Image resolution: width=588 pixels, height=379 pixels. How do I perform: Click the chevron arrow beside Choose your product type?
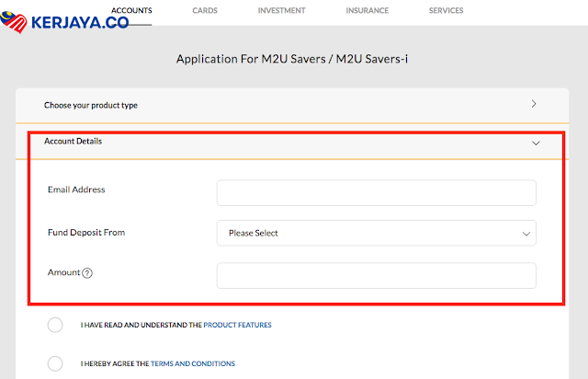534,104
